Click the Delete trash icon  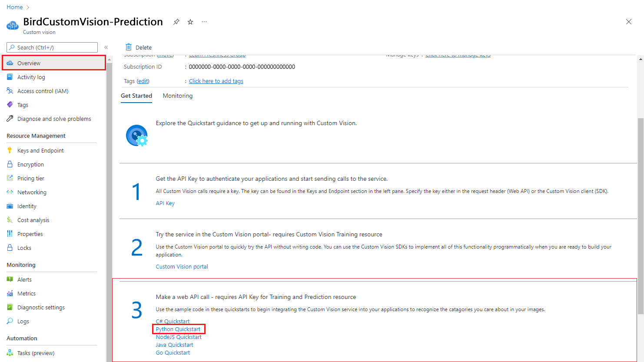click(129, 47)
